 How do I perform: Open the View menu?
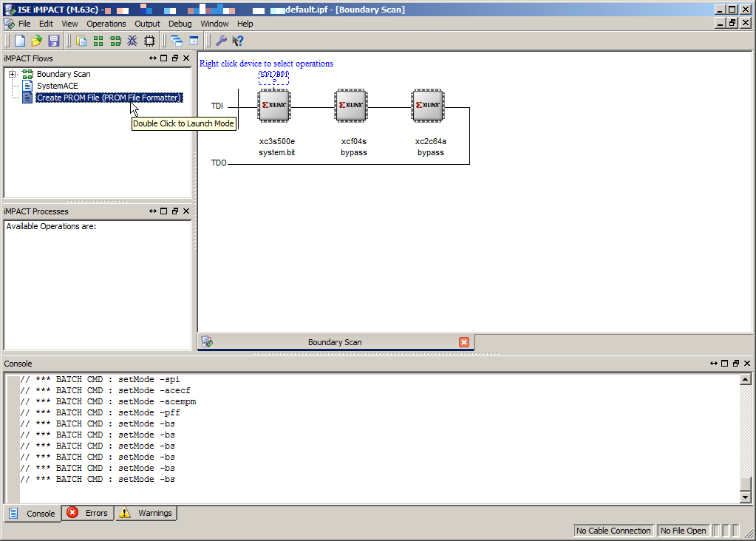69,24
